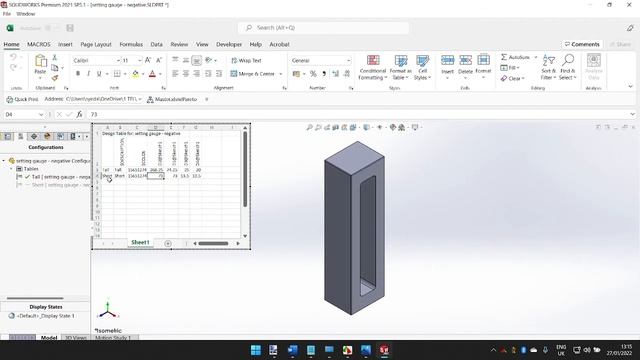This screenshot has width=640, height=360.
Task: Open the Calibri font name dropdown
Action: [x=118, y=60]
